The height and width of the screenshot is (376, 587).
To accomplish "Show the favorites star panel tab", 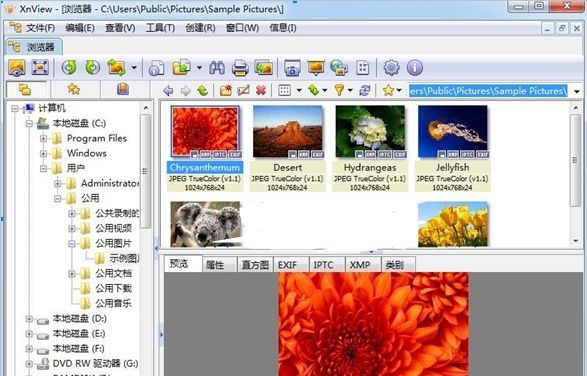I will click(74, 90).
